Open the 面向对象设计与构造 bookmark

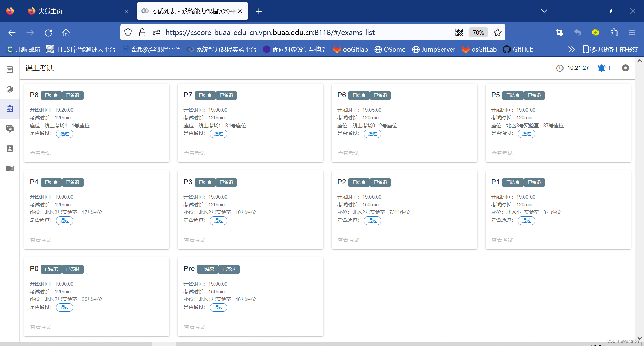point(295,50)
